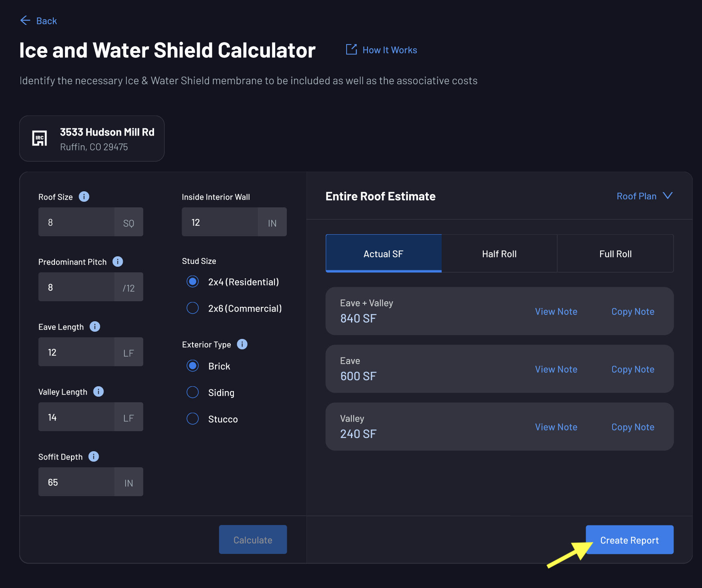Switch to the Full Roll tab
Viewport: 702px width, 588px height.
[x=615, y=253]
